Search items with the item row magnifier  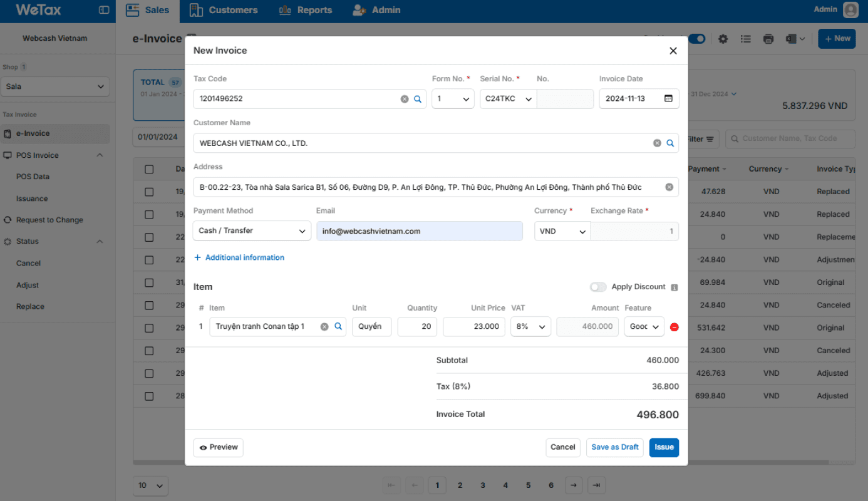point(338,326)
